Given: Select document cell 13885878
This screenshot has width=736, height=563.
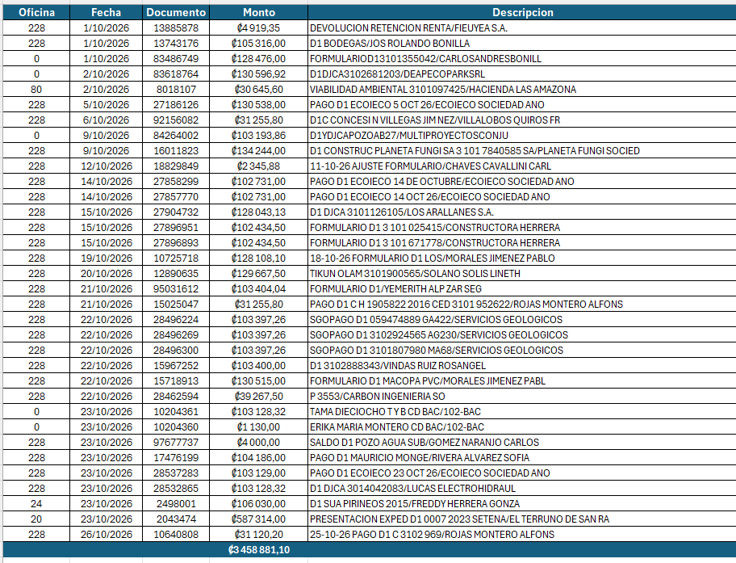Looking at the screenshot, I should [176, 28].
